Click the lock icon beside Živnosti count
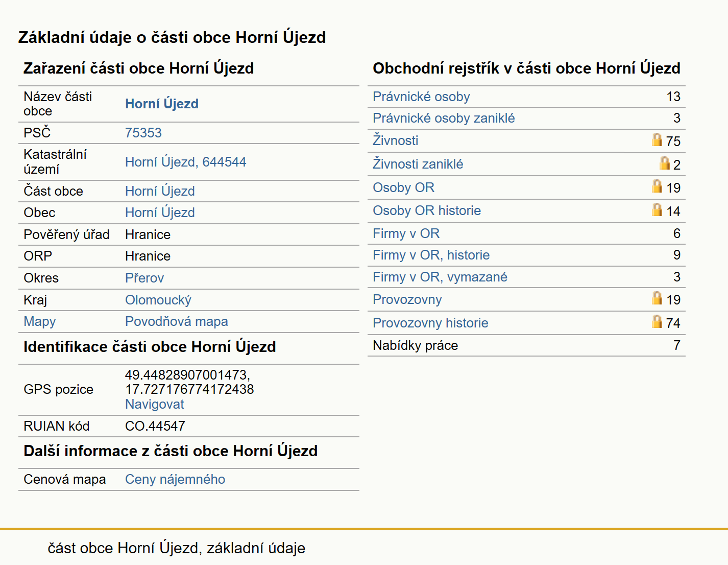 click(x=657, y=139)
